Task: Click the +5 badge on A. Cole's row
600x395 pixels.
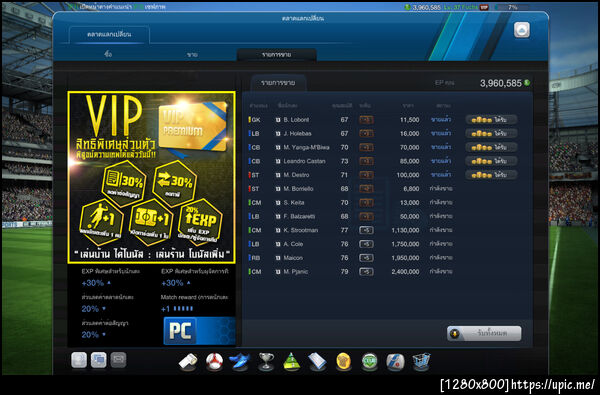Action: (366, 244)
